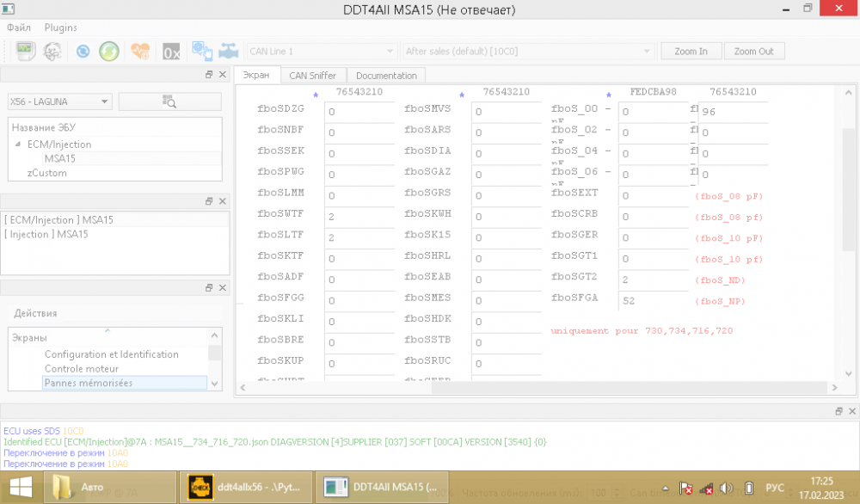Screen dimensions: 860x504
Task: Open the Windows Start button
Action: pyautogui.click(x=21, y=487)
